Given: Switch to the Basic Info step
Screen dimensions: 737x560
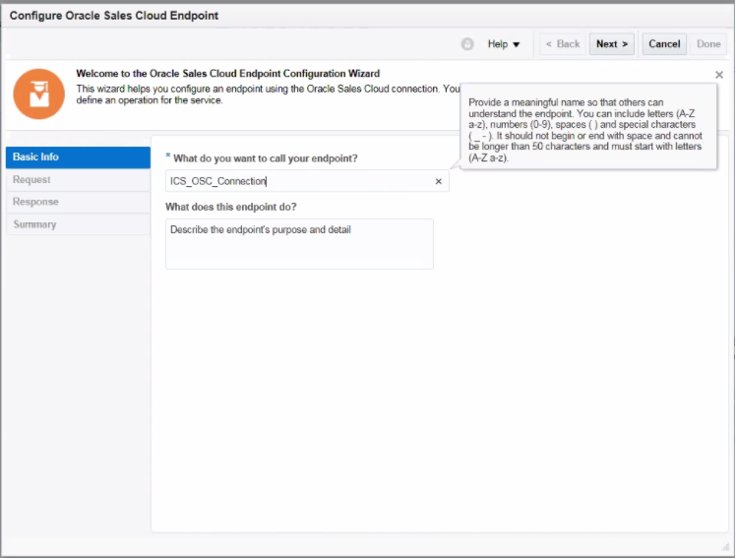Looking at the screenshot, I should pos(78,157).
